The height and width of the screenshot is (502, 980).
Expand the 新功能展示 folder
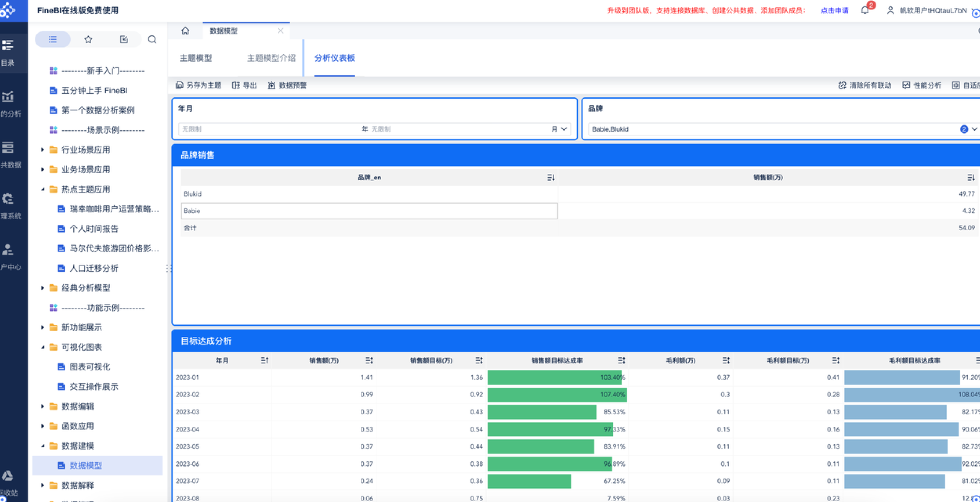(43, 327)
